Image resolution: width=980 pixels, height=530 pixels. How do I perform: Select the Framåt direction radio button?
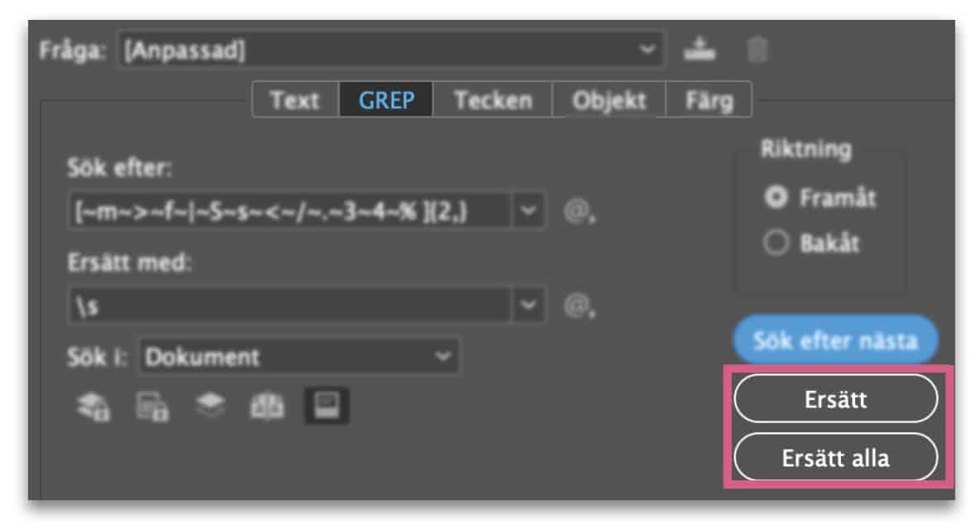click(x=776, y=197)
